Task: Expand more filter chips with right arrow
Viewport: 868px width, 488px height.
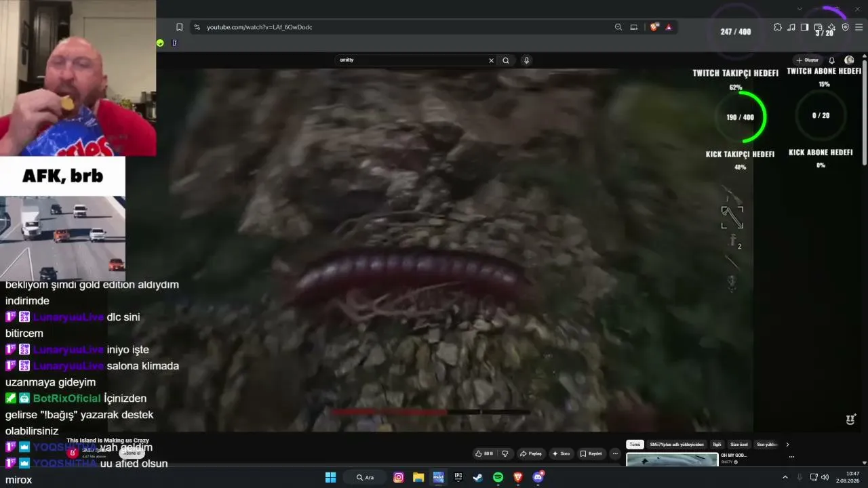Action: tap(787, 445)
